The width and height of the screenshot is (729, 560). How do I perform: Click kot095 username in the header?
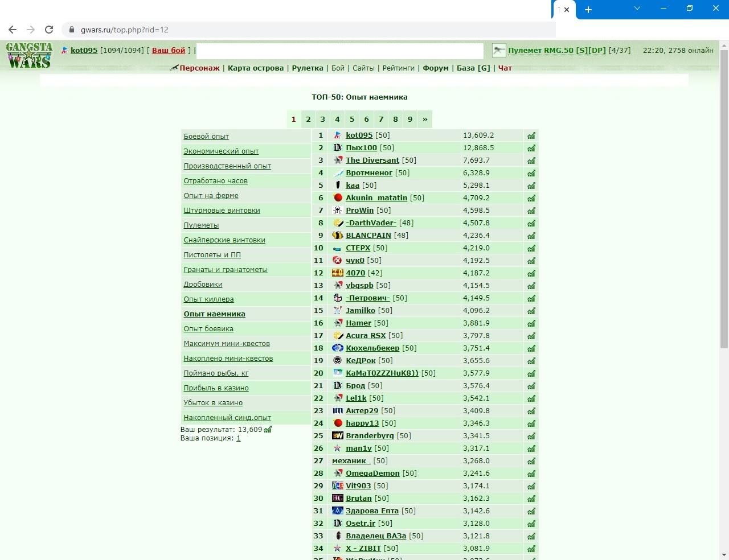pyautogui.click(x=84, y=51)
